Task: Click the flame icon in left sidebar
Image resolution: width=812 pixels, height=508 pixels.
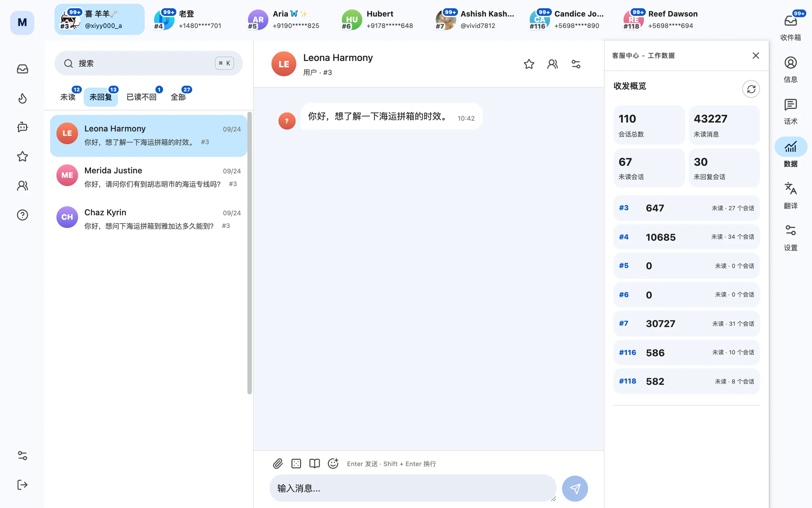Action: [22, 98]
